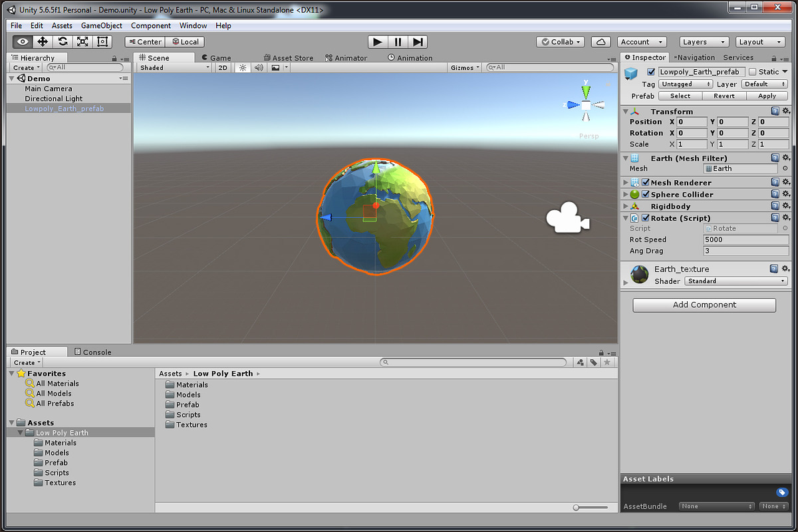Click the Rot Speed value field
This screenshot has width=798, height=532.
(746, 239)
